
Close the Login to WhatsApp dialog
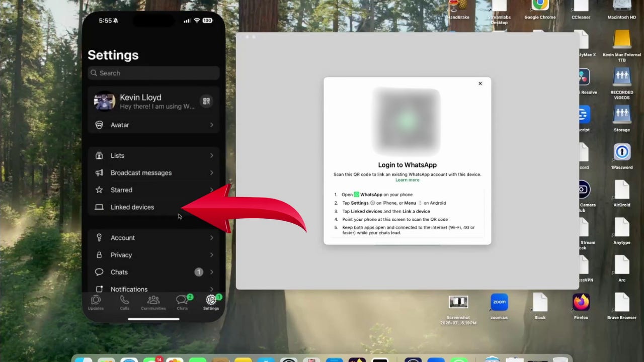coord(480,83)
